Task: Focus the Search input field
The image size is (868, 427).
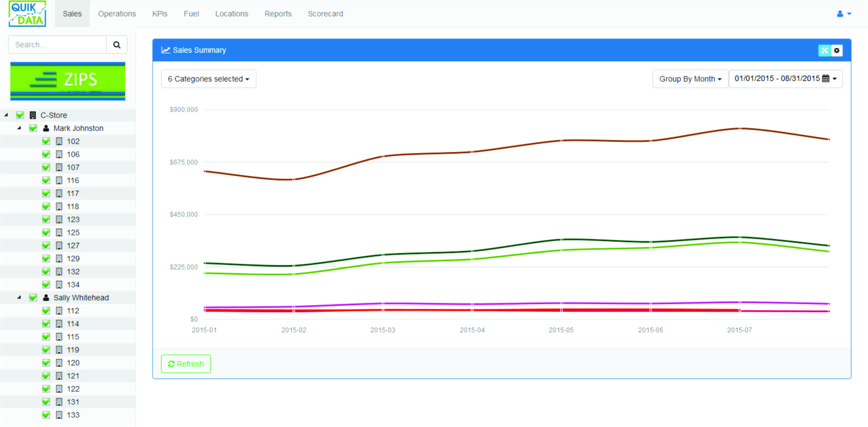Action: [58, 45]
